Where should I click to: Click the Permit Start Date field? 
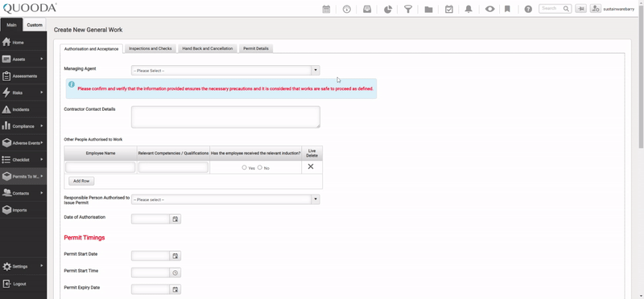151,256
